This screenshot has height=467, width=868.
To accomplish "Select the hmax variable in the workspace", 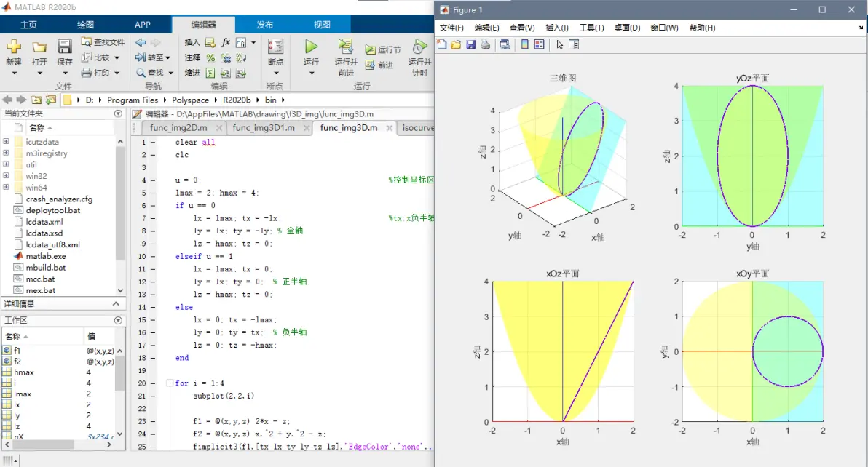I will [24, 372].
